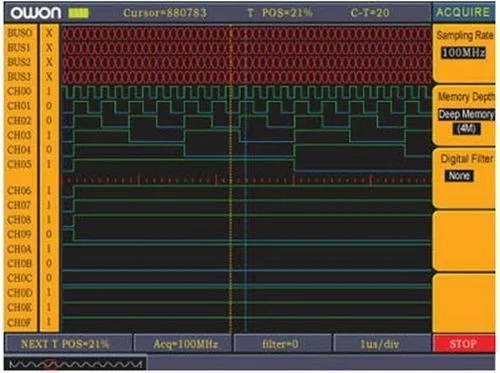500x373 pixels.
Task: Click the CH0F logic value cell
Action: click(49, 322)
